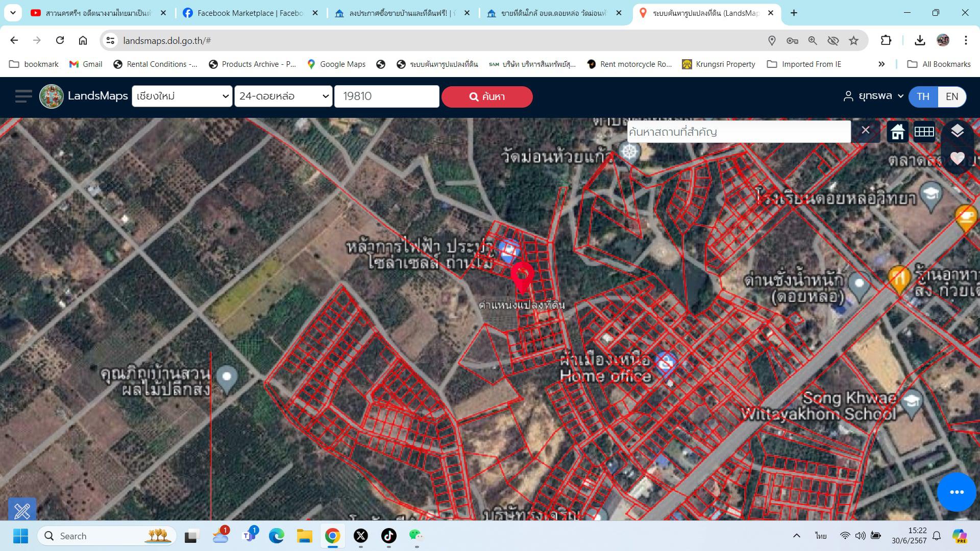Click the red ค้นหา search button
The width and height of the screenshot is (980, 551).
[x=487, y=96]
